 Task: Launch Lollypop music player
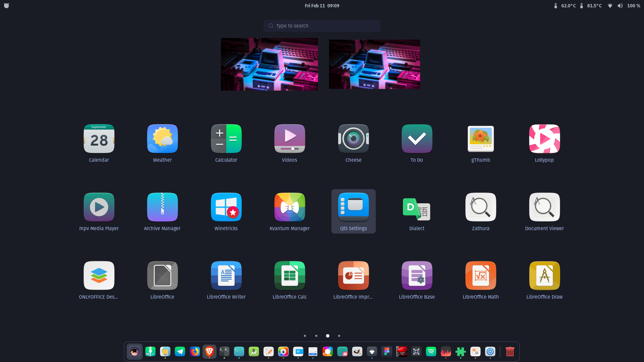544,139
